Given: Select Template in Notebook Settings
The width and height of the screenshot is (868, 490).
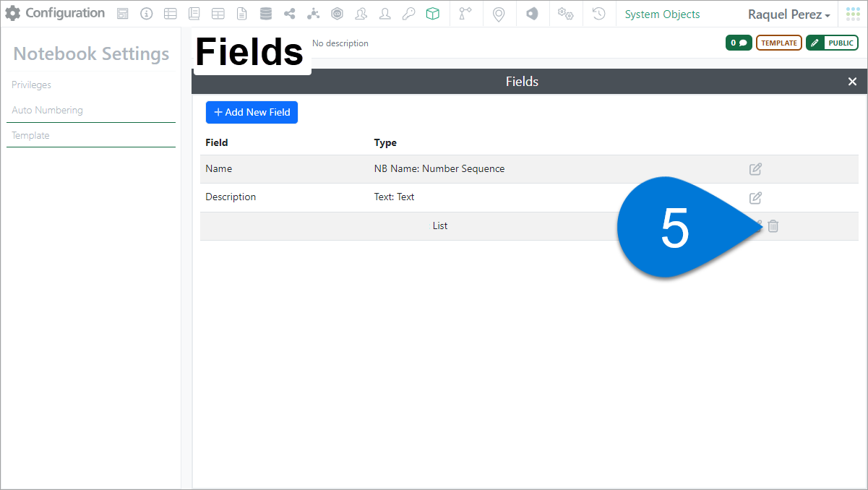Looking at the screenshot, I should point(30,135).
